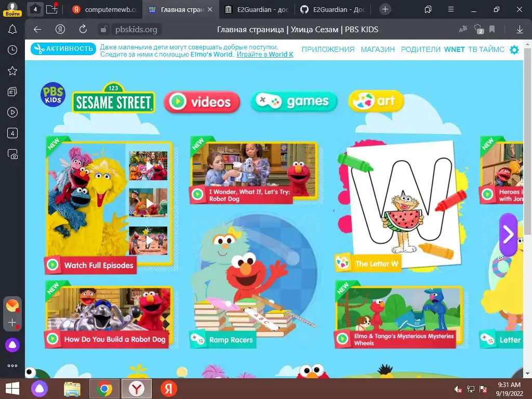
Task: Open the МАГАЗИН menu link
Action: 378,49
